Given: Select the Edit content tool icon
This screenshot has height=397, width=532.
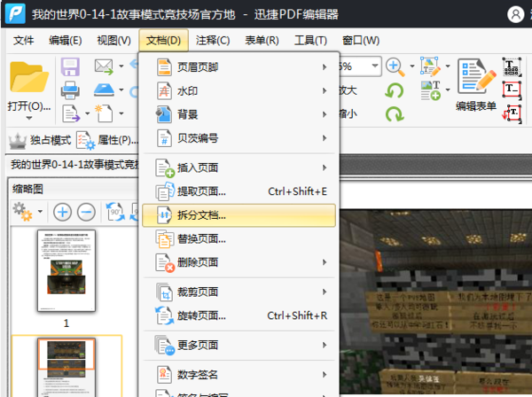Looking at the screenshot, I should 431,66.
